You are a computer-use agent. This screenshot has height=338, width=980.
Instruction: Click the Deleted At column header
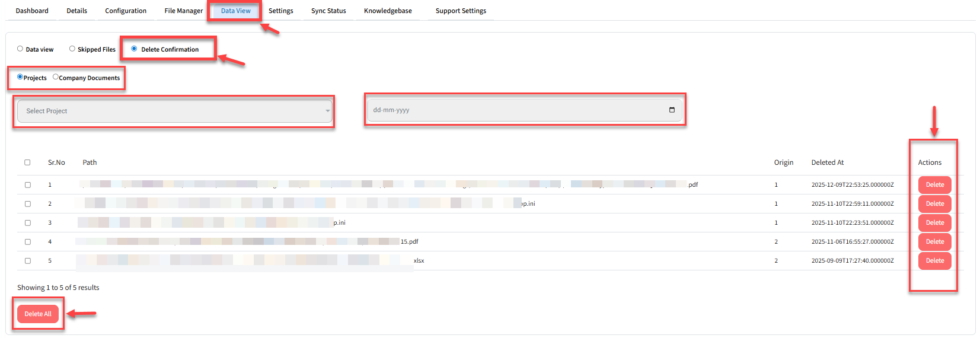(827, 162)
